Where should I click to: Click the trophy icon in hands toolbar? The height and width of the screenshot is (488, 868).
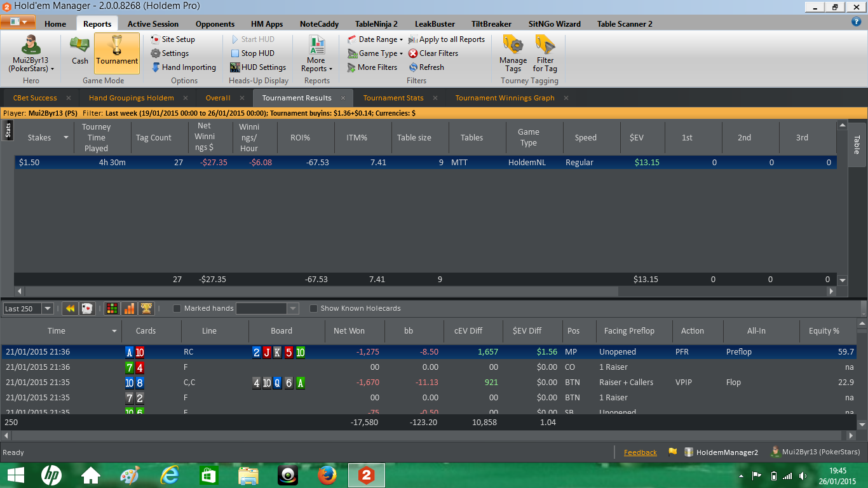(x=146, y=308)
